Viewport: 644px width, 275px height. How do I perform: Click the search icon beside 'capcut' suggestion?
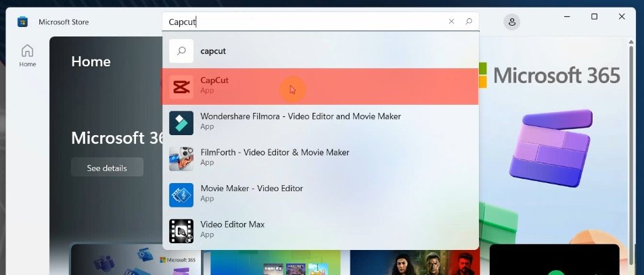tap(181, 51)
